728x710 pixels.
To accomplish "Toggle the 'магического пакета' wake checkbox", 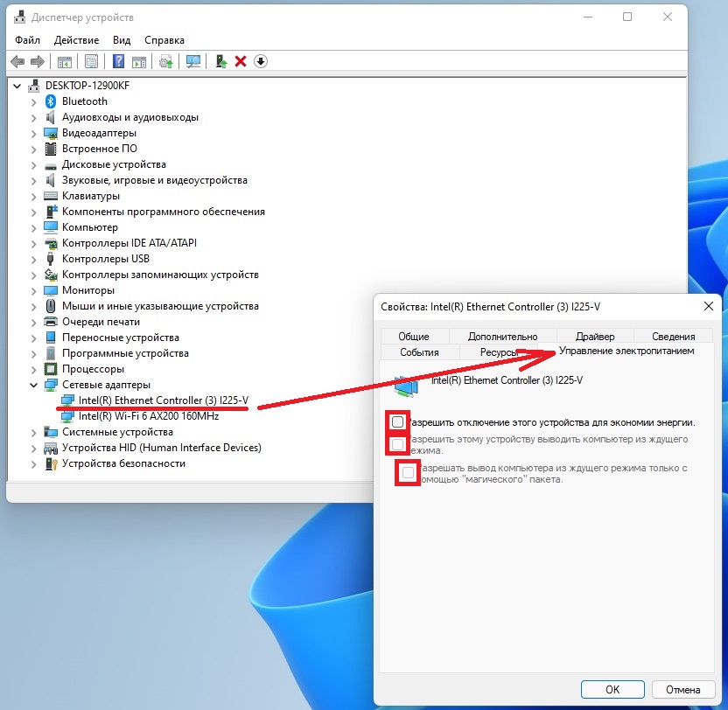I will click(x=408, y=473).
